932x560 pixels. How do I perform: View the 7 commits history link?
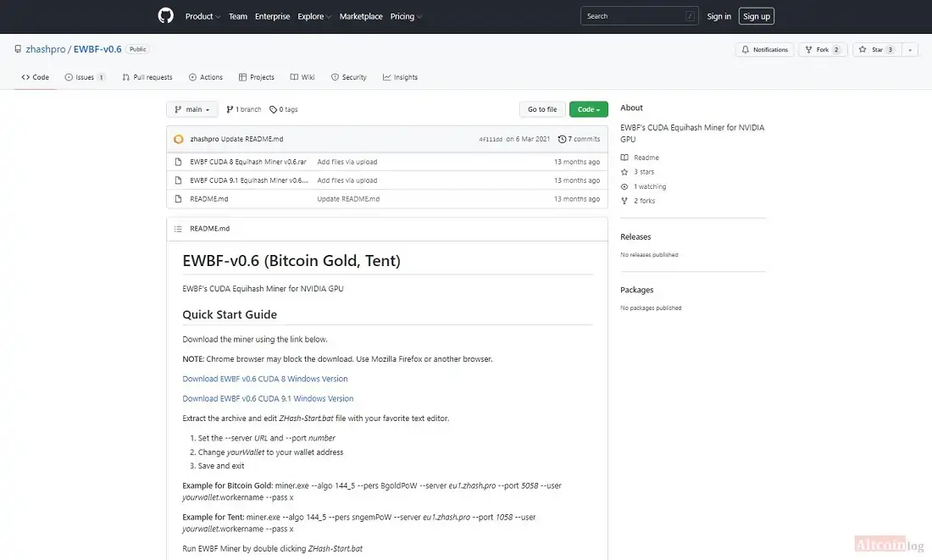coord(579,139)
